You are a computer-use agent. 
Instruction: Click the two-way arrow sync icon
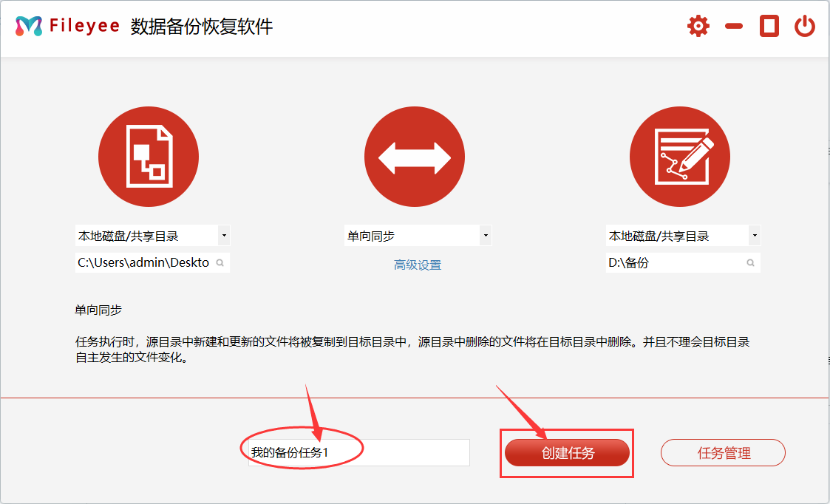415,156
